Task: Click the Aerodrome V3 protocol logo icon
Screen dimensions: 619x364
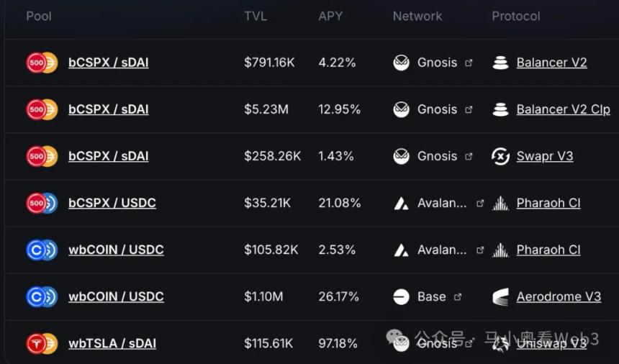Action: [x=500, y=296]
